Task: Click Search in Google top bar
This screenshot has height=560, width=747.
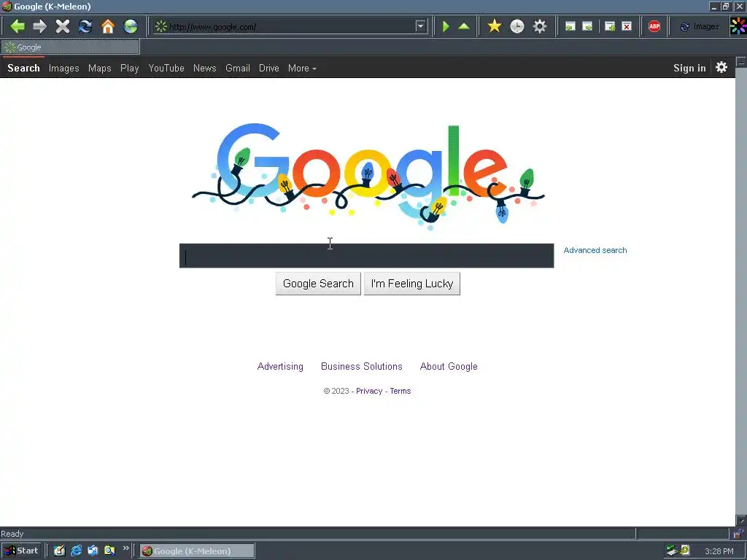Action: (23, 68)
